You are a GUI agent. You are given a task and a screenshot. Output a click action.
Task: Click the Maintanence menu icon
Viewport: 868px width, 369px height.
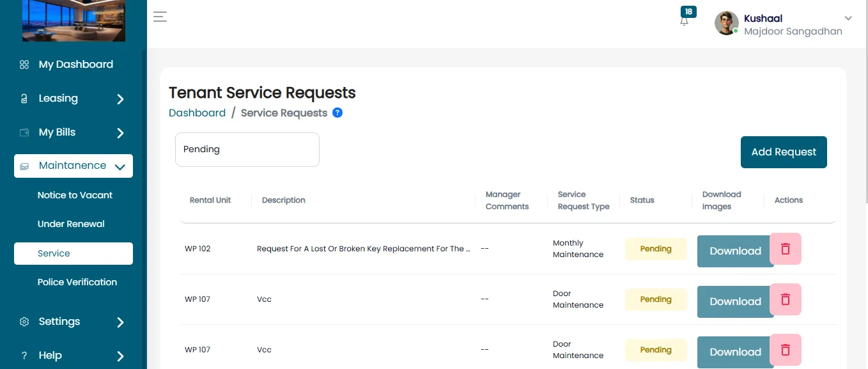click(x=24, y=166)
